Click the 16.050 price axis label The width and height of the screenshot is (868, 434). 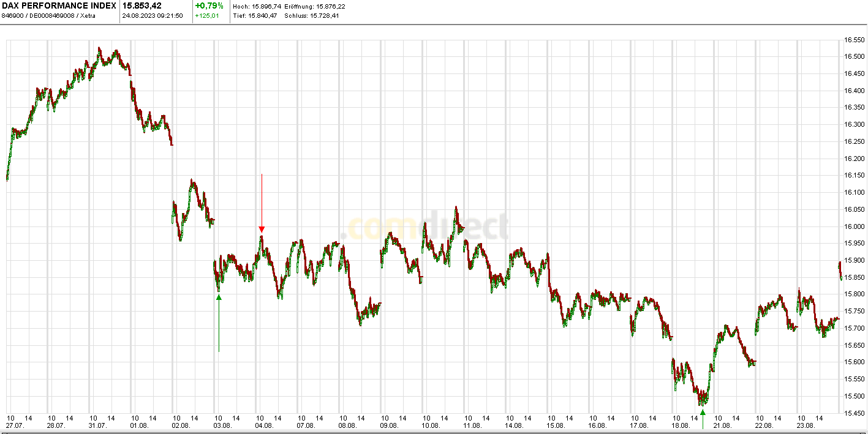pyautogui.click(x=854, y=209)
